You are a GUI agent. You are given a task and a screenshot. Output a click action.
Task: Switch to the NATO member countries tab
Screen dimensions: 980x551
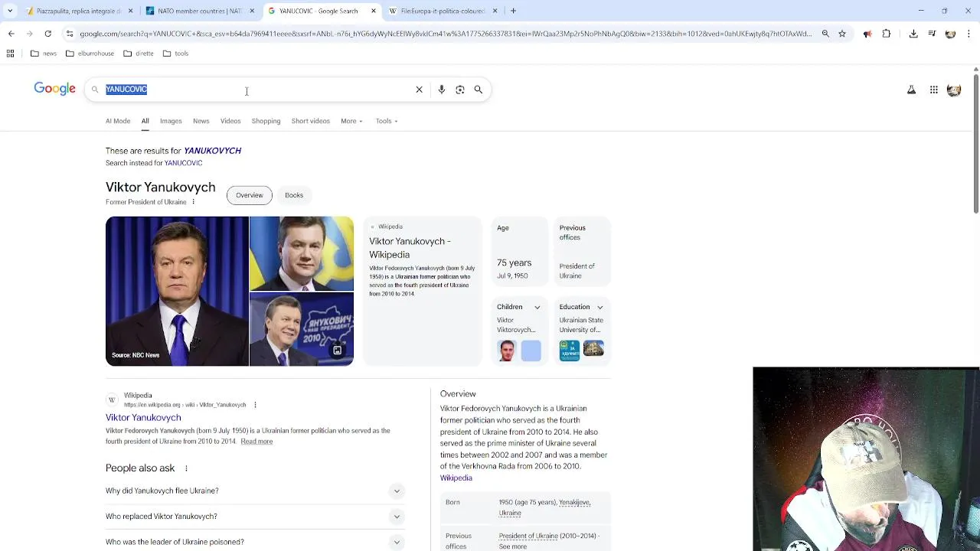point(201,11)
